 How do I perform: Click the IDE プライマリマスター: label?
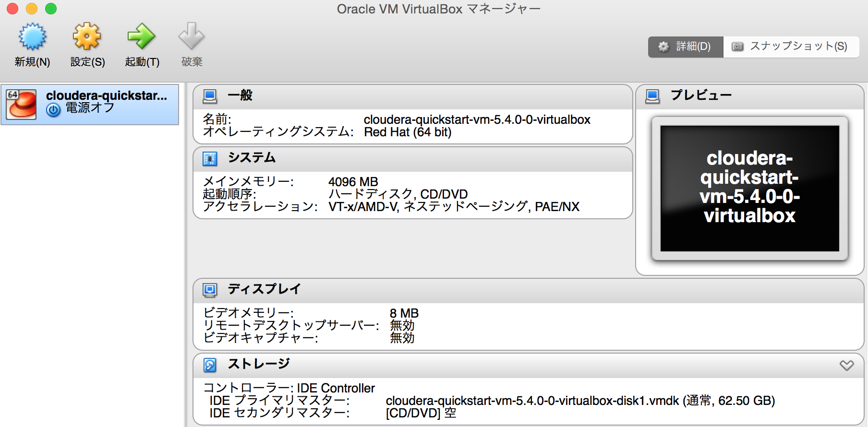[x=279, y=401]
